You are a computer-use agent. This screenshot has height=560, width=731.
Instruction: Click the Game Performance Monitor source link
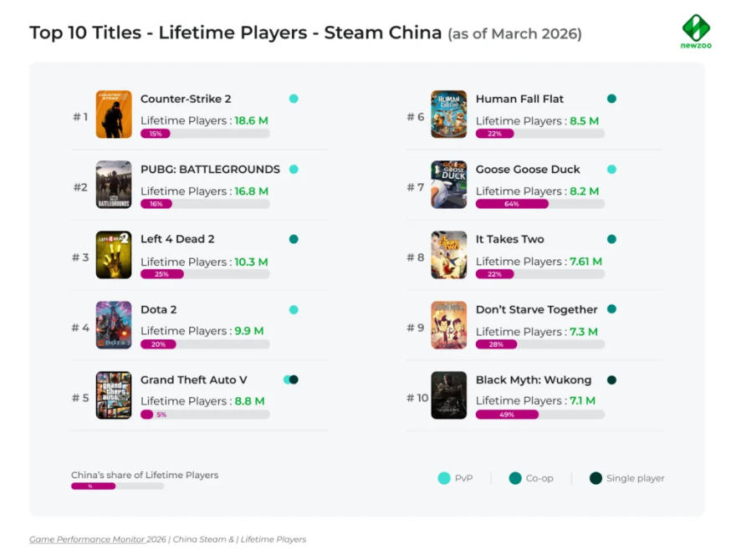pyautogui.click(x=87, y=539)
